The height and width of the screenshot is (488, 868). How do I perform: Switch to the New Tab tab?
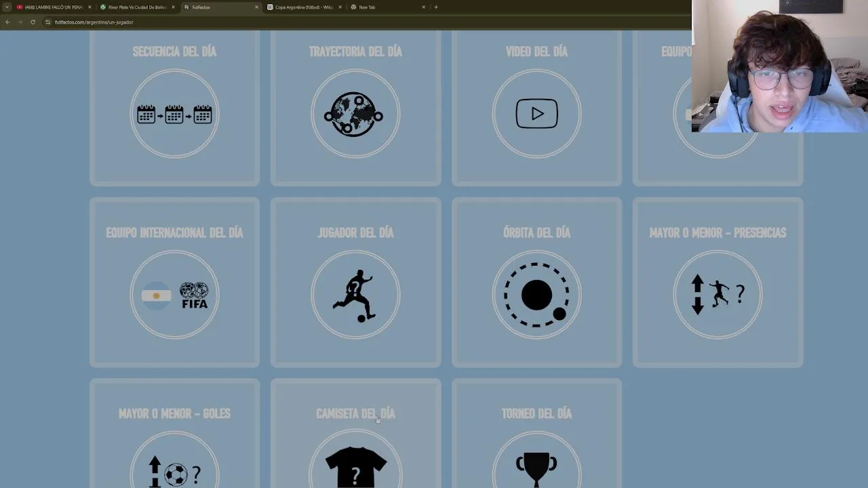pos(387,7)
